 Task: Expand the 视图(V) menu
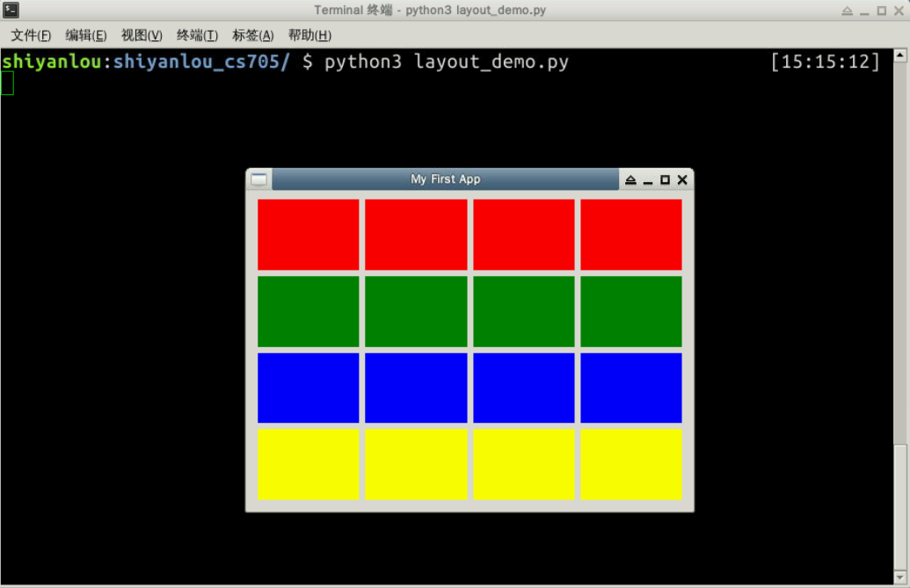(142, 35)
